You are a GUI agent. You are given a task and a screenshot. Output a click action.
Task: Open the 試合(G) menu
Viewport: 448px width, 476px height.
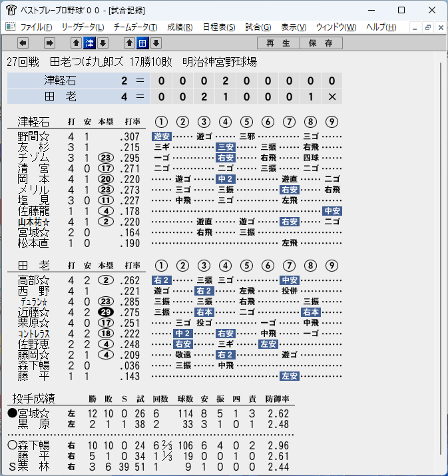click(258, 27)
